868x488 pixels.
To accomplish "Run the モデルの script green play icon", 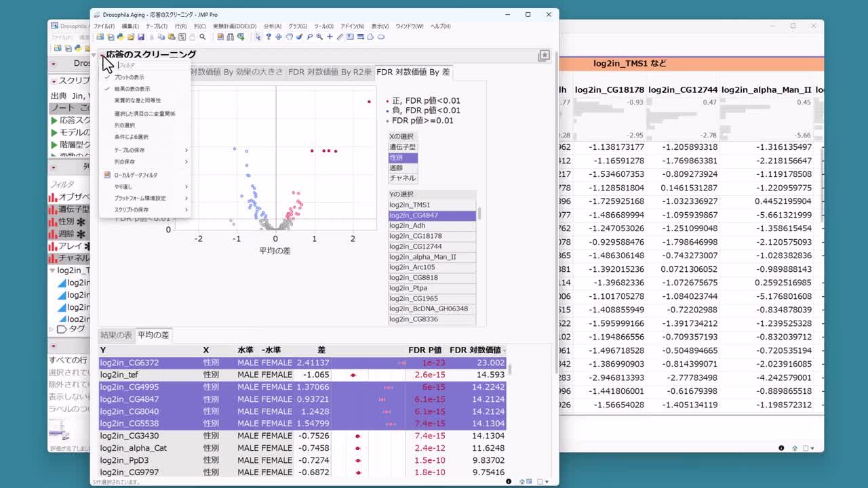I will (54, 132).
